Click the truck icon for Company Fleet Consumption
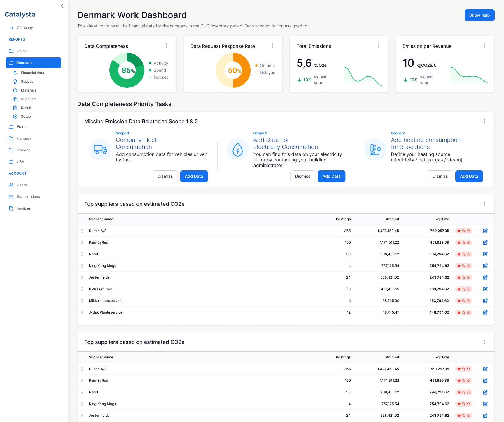 tap(100, 150)
